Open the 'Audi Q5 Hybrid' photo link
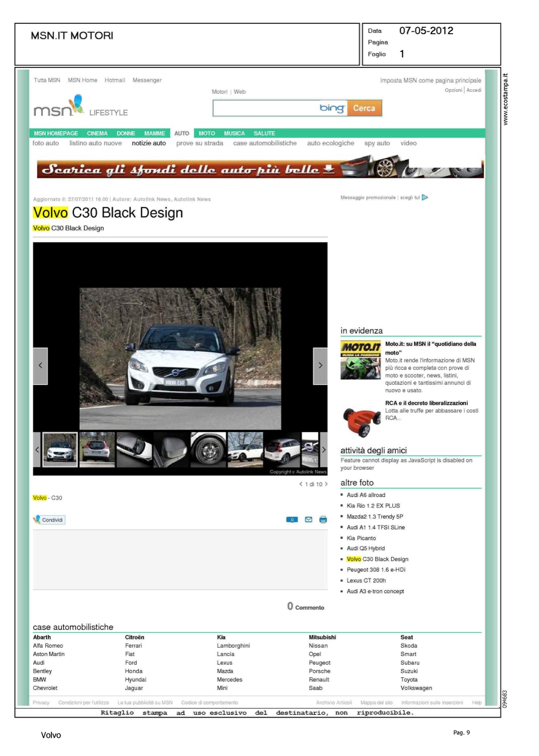The width and height of the screenshot is (539, 756). (366, 548)
